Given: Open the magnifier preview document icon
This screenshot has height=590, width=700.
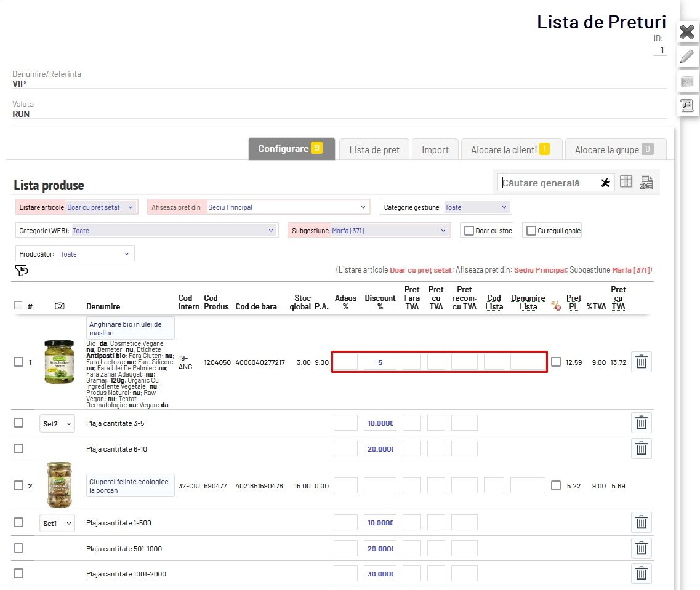Looking at the screenshot, I should coord(687,105).
